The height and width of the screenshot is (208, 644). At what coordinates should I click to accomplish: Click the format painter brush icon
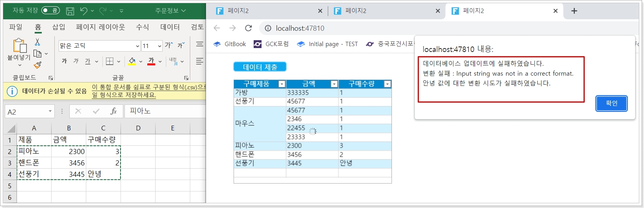pos(37,65)
